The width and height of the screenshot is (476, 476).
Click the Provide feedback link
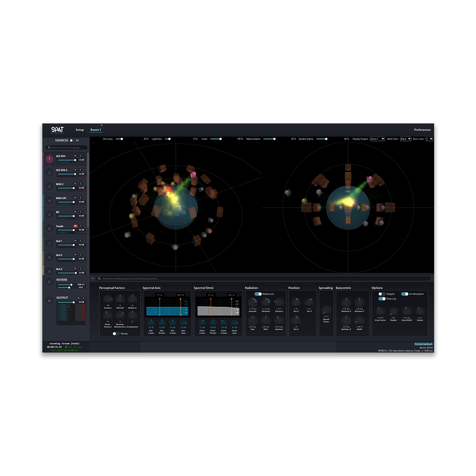(x=424, y=344)
